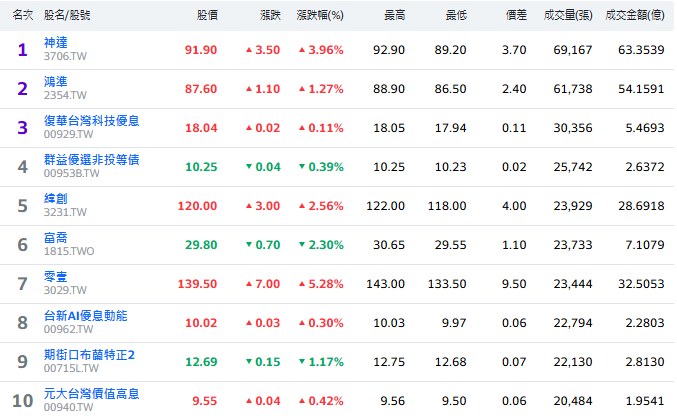Click 期街口布蘭特正2 change percent 1.17%
This screenshot has width=677, height=419.
[x=321, y=362]
